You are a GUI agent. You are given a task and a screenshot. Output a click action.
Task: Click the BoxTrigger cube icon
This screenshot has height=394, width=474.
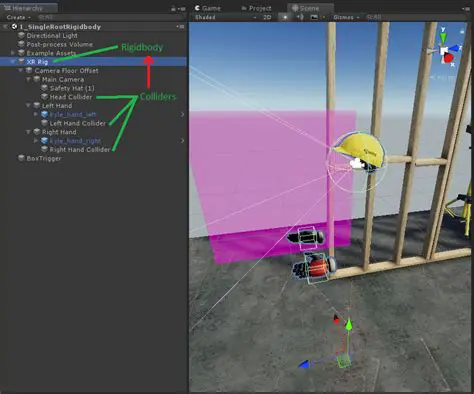pyautogui.click(x=22, y=158)
